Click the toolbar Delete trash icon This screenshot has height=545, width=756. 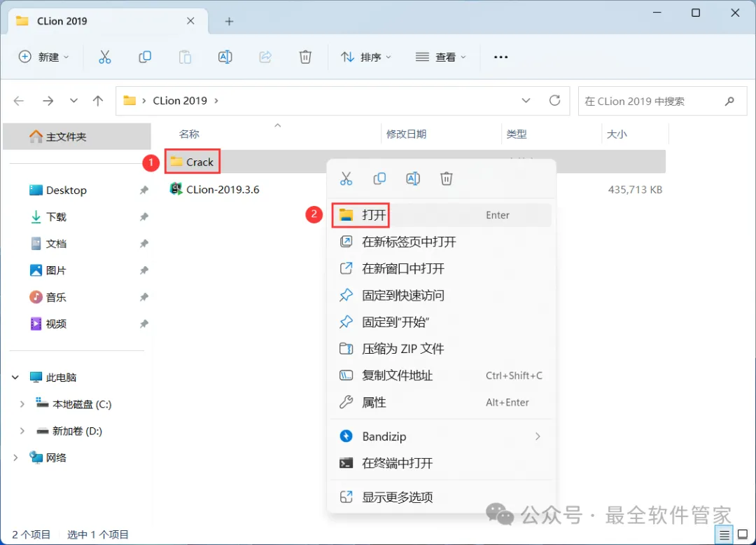pos(305,57)
